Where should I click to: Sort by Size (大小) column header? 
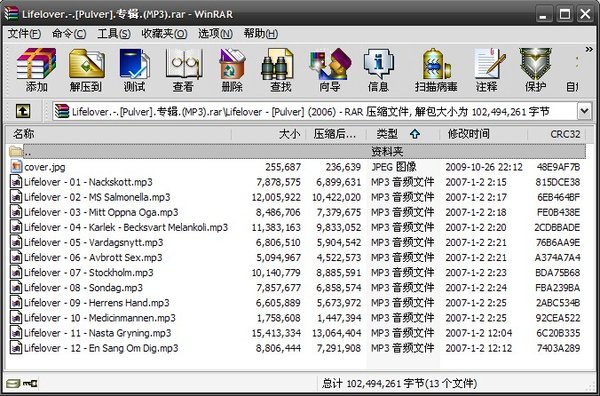click(269, 134)
